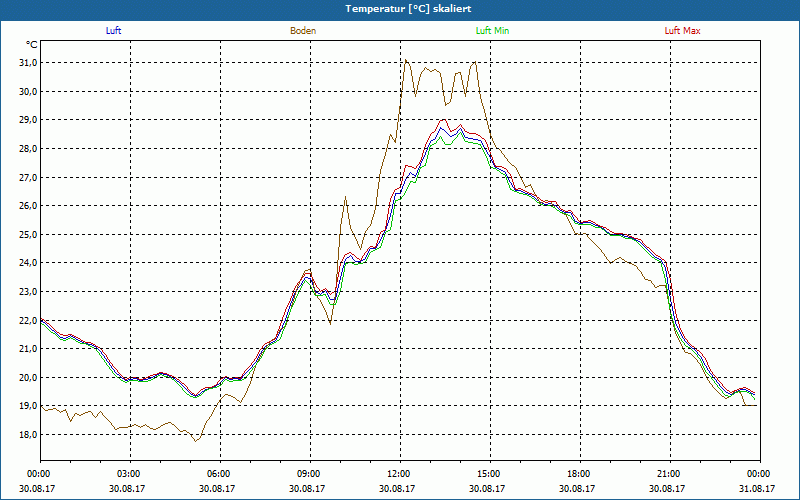
Task: Click the 31,0 y-axis value
Action: (x=28, y=63)
